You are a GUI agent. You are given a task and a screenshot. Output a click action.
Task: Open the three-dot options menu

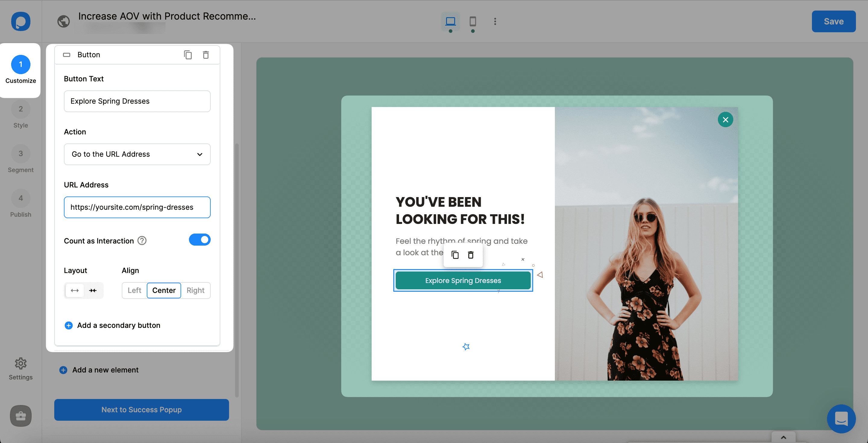click(495, 21)
